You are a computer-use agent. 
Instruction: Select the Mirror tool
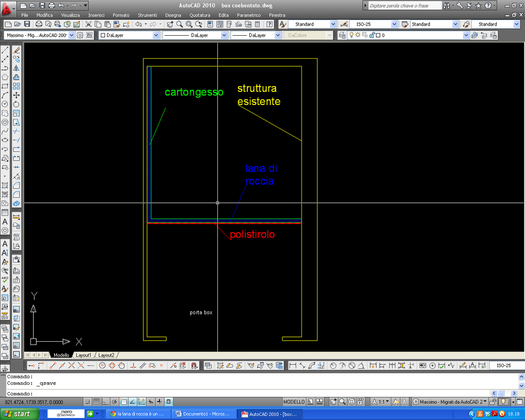click(16, 68)
